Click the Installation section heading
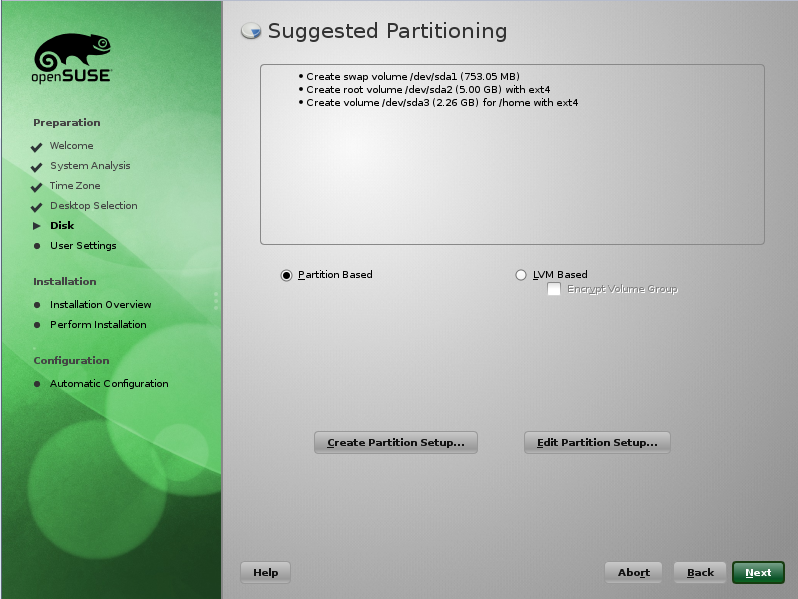 coord(65,281)
